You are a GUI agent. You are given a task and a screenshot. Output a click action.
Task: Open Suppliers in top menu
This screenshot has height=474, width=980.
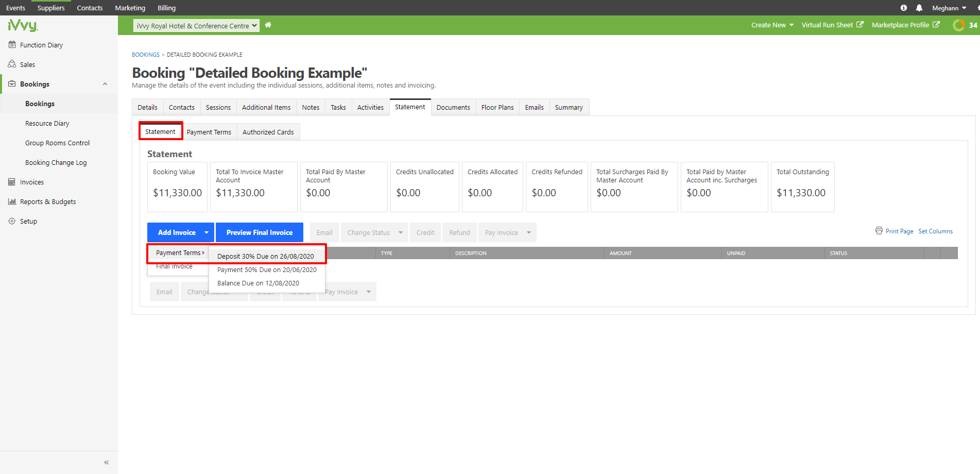(x=51, y=8)
